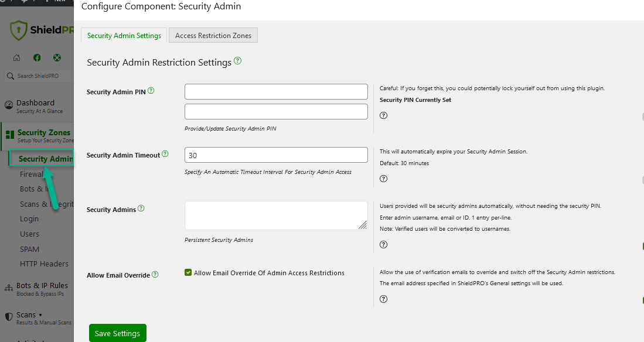Click the green circular icon beside Facebook

[56, 57]
